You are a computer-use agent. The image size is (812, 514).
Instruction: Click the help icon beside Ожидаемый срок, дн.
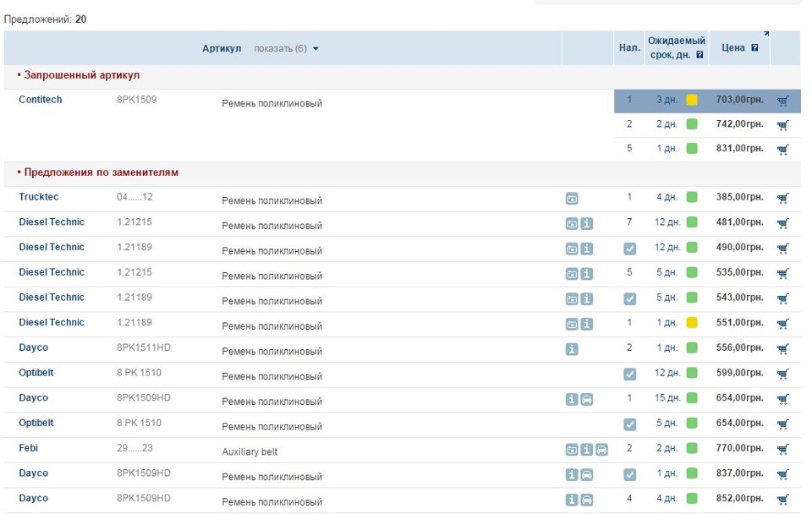tap(700, 55)
